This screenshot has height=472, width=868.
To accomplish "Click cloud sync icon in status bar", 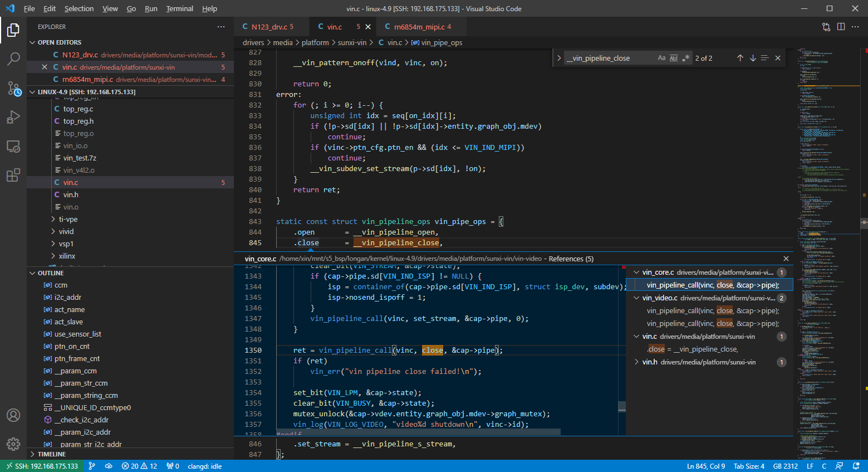I will coord(109,466).
